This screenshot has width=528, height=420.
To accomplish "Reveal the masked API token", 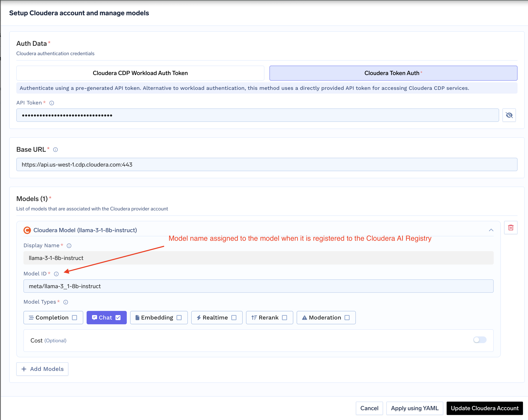I will [509, 115].
